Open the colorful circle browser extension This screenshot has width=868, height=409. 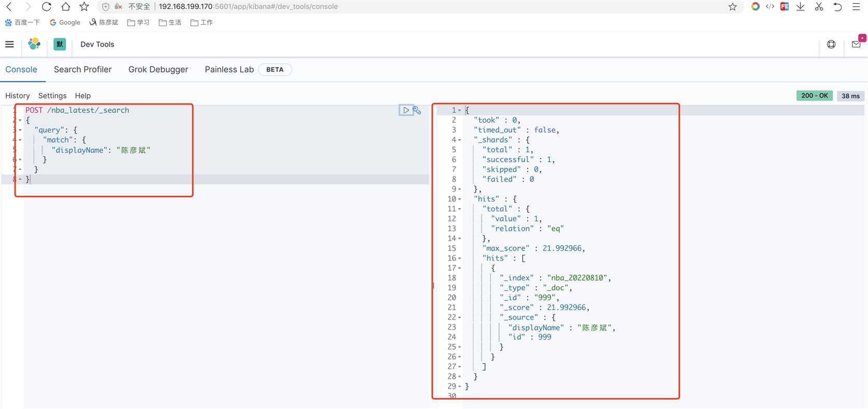[x=755, y=7]
